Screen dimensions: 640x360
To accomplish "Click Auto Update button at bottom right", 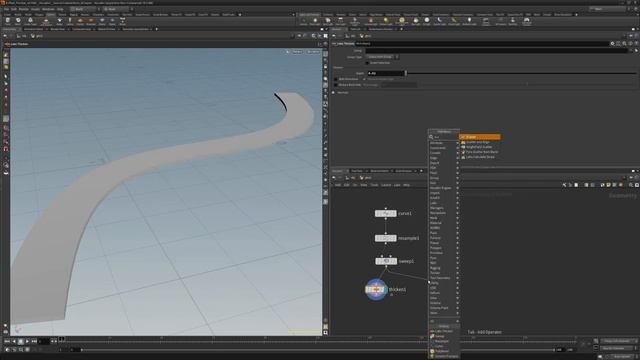I will (x=622, y=356).
